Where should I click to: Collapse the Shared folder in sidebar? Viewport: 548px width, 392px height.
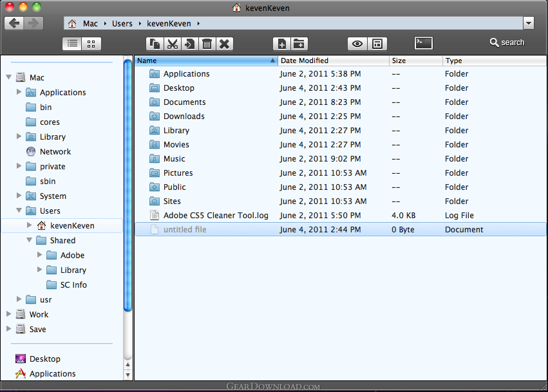click(30, 240)
